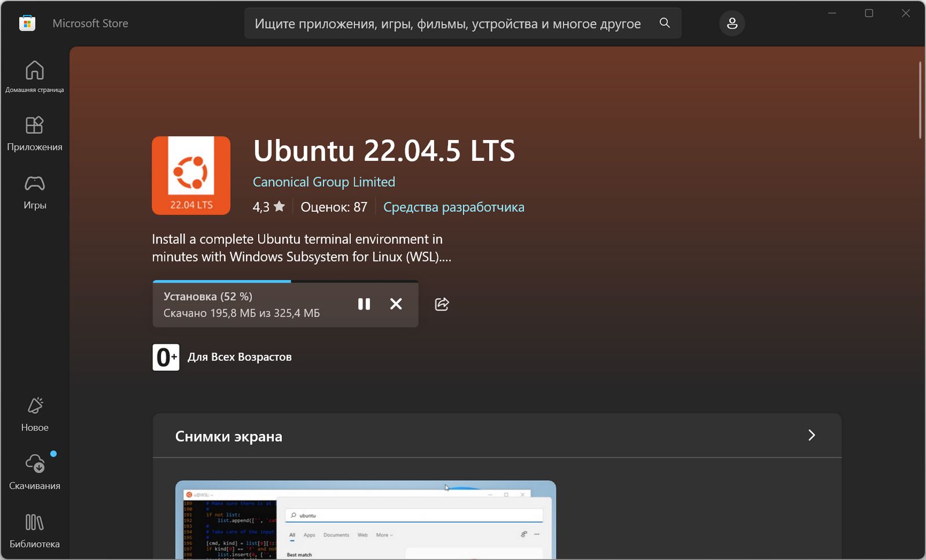This screenshot has width=926, height=560.
Task: Open Средства разработчика link
Action: pyautogui.click(x=454, y=207)
